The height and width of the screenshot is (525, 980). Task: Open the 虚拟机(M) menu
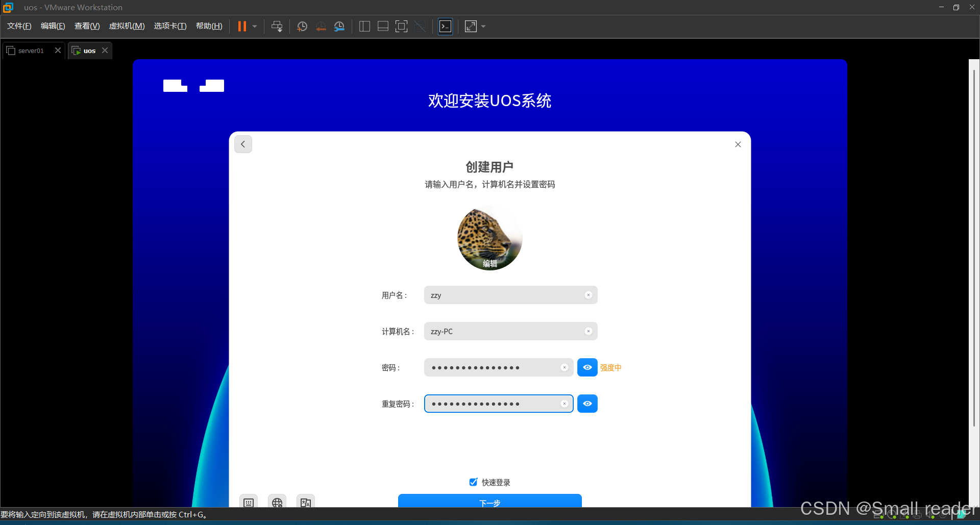tap(127, 26)
